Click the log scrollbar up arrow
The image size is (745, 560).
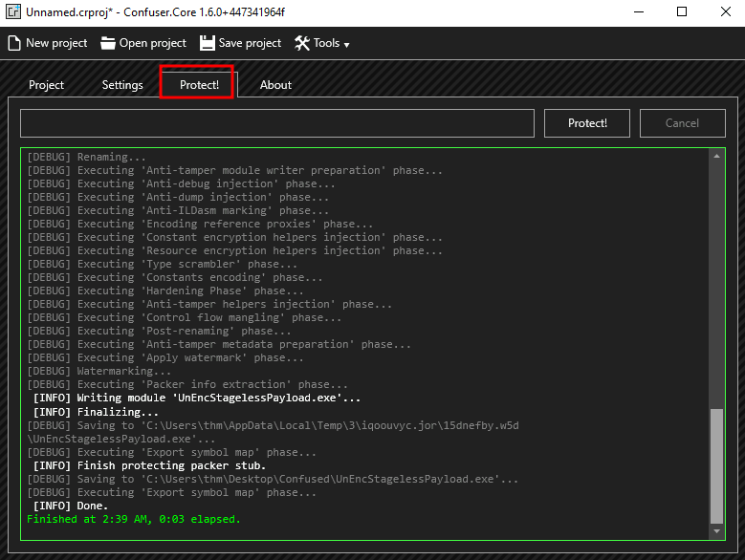click(717, 156)
